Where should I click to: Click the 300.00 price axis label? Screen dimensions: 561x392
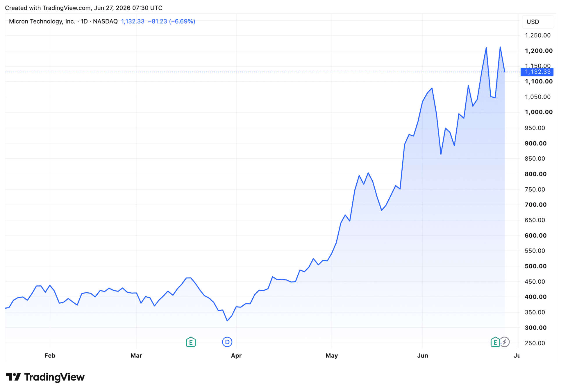coord(535,328)
